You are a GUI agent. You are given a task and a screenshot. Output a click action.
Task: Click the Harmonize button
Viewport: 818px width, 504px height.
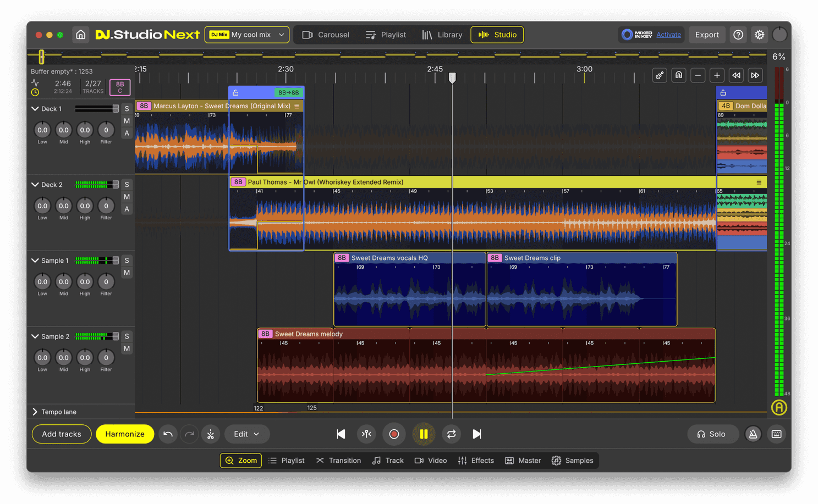tap(125, 434)
